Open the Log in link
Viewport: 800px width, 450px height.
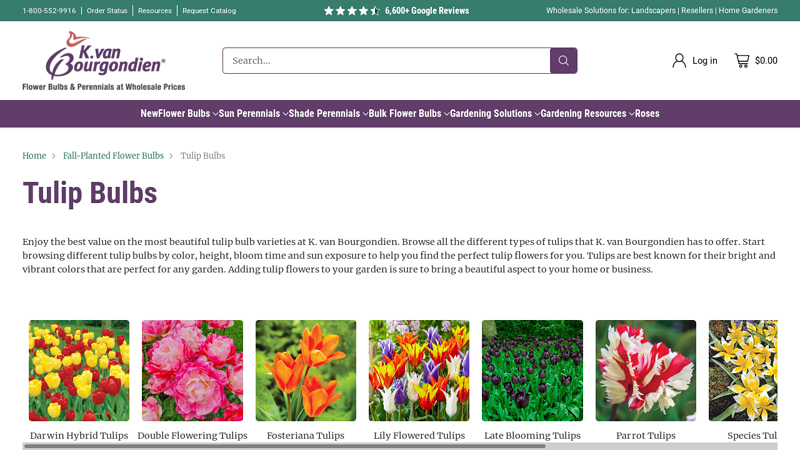pos(705,61)
